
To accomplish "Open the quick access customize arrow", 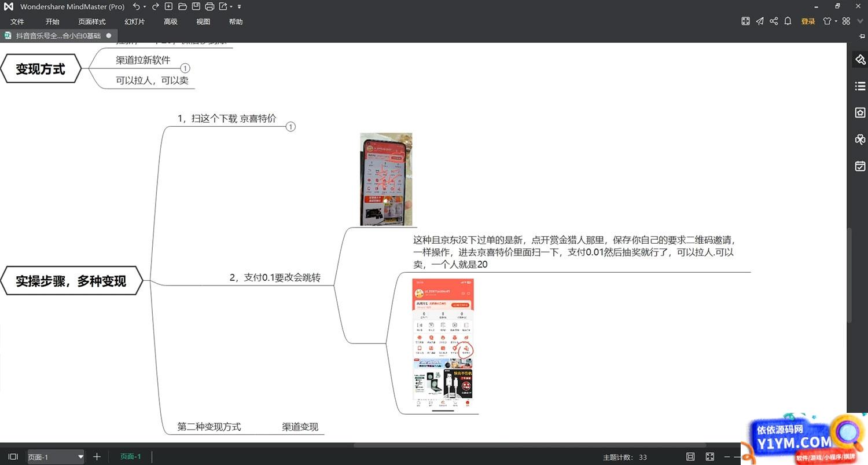I will pyautogui.click(x=240, y=7).
